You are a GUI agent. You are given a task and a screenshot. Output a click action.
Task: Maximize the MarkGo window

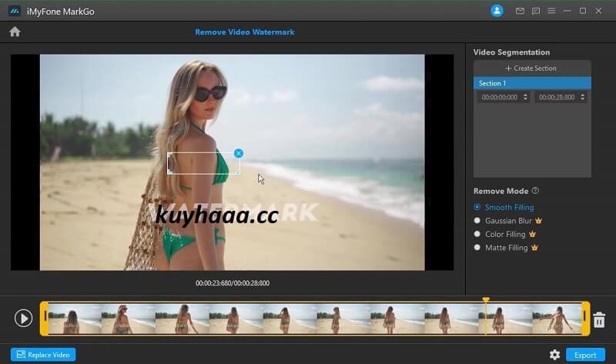click(583, 11)
